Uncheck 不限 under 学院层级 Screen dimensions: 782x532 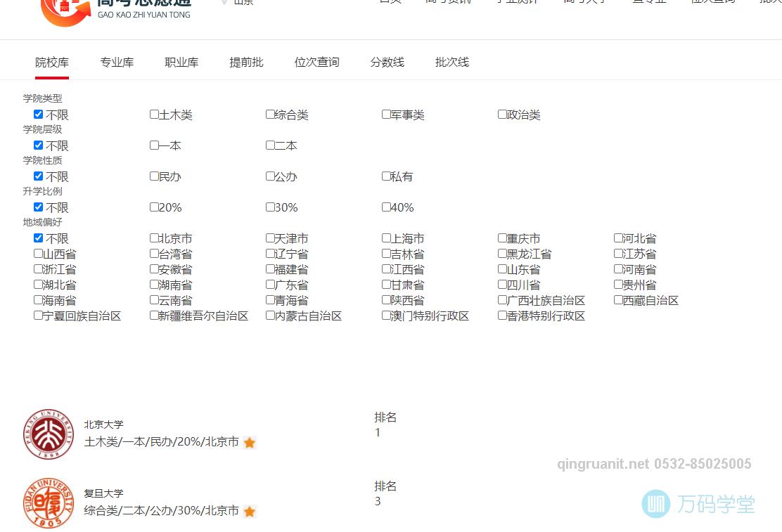pos(38,145)
